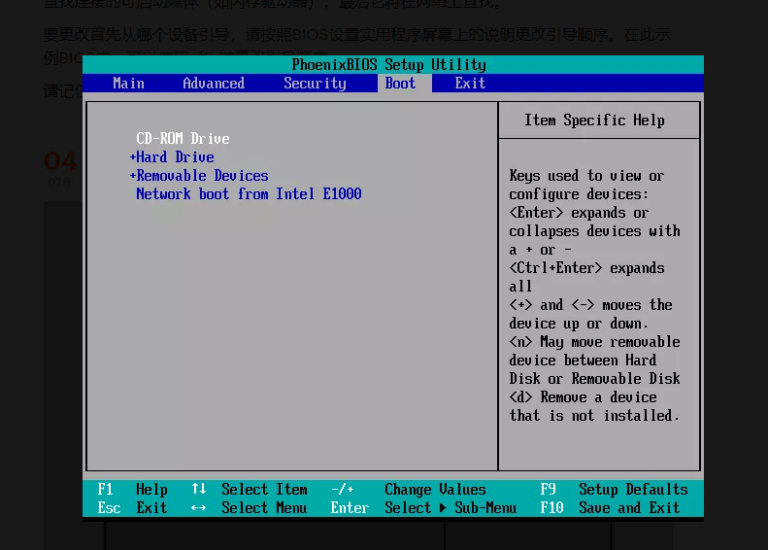Image resolution: width=768 pixels, height=550 pixels.
Task: Click F9 Setup Defaults label
Action: (613, 489)
